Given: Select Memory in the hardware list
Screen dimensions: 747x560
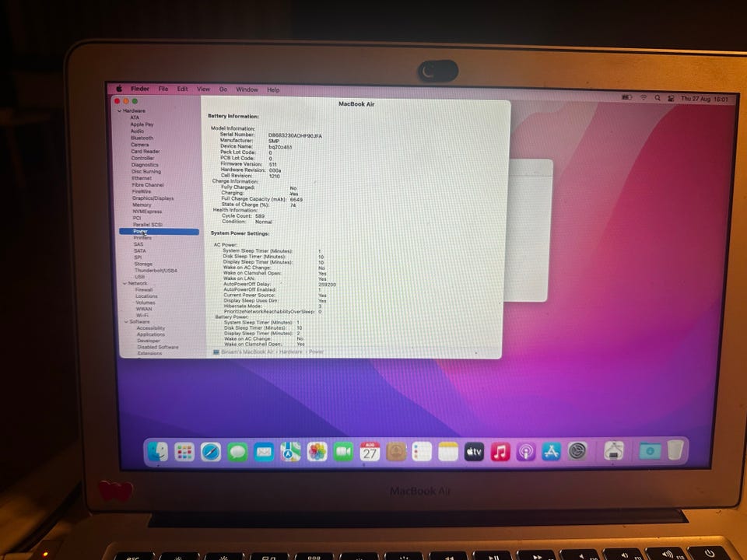Looking at the screenshot, I should 142,205.
